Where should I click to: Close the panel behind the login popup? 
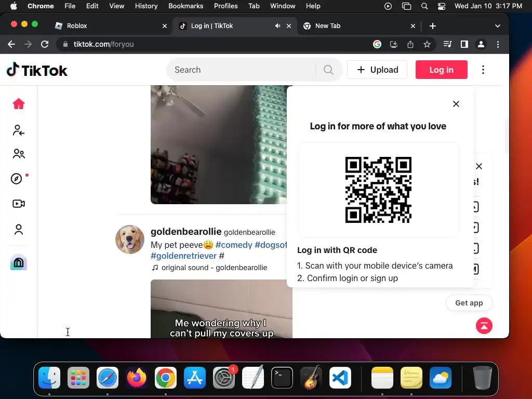(478, 166)
